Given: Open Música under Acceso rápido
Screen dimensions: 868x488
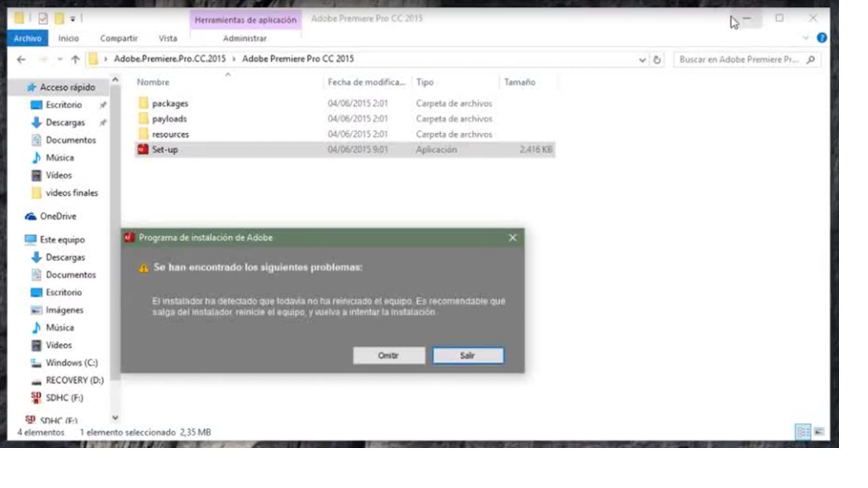Looking at the screenshot, I should pyautogui.click(x=60, y=158).
